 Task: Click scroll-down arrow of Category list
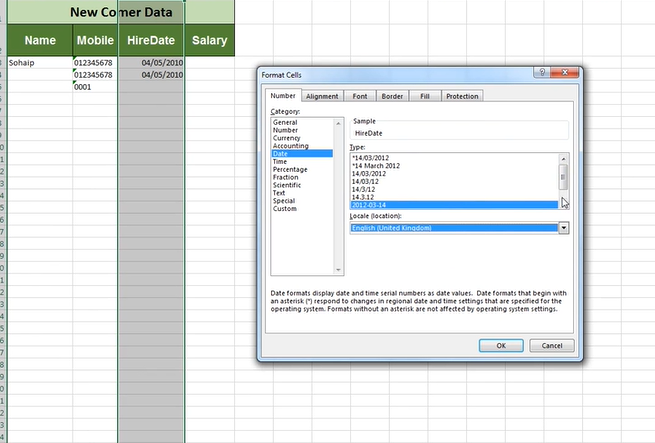pyautogui.click(x=338, y=270)
